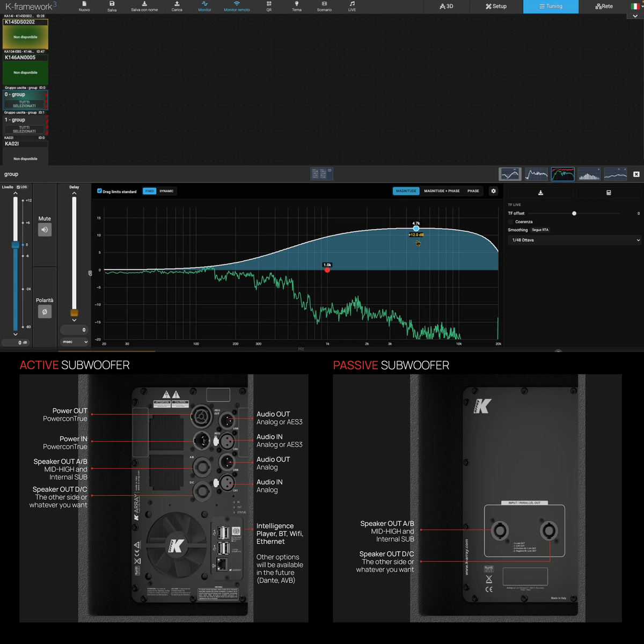The height and width of the screenshot is (644, 644).
Task: Decrease Delay with down chevron
Action: pos(74,320)
